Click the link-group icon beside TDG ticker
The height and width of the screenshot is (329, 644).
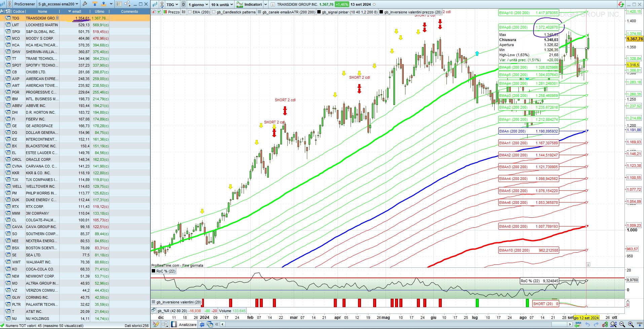pos(162,4)
